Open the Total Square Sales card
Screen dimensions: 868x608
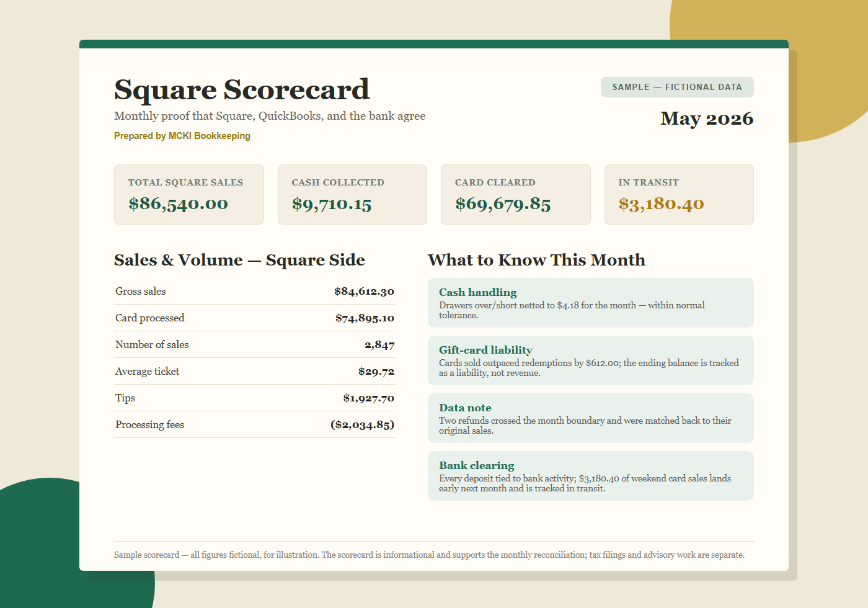(189, 194)
